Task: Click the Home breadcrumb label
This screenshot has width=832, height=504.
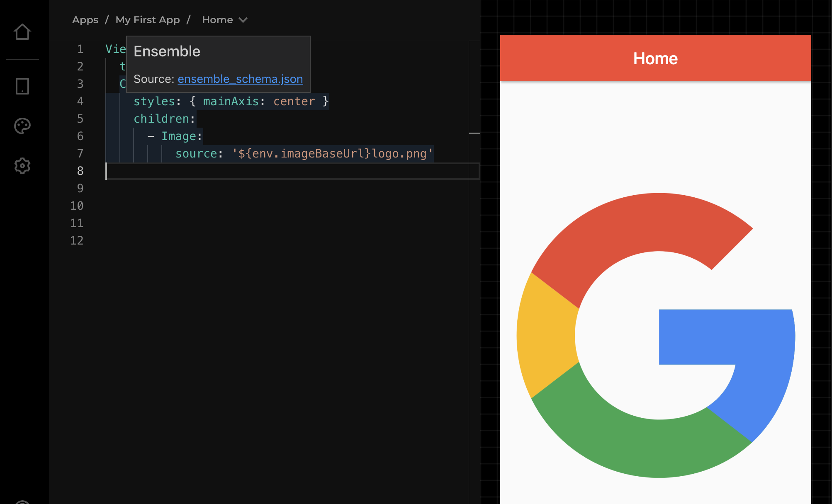Action: pos(217,20)
